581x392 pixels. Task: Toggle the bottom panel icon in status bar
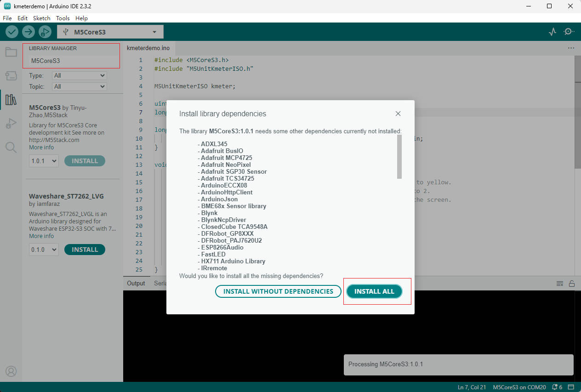tap(571, 387)
